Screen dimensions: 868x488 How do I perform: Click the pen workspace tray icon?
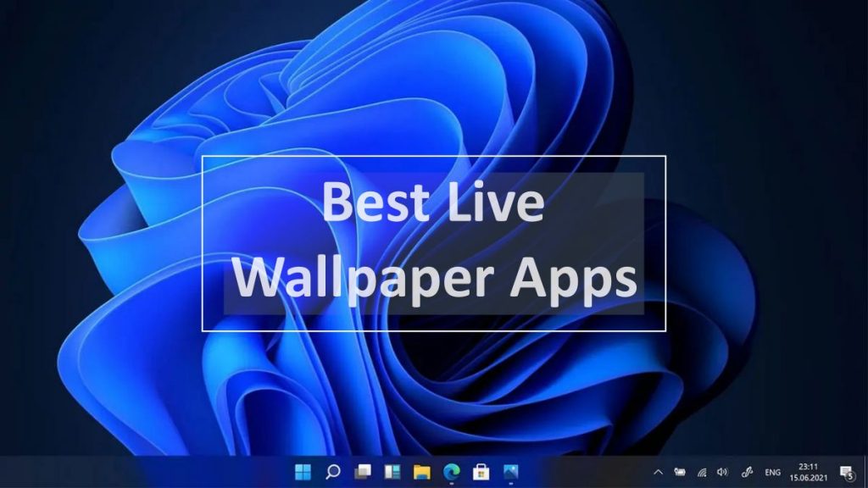point(747,472)
